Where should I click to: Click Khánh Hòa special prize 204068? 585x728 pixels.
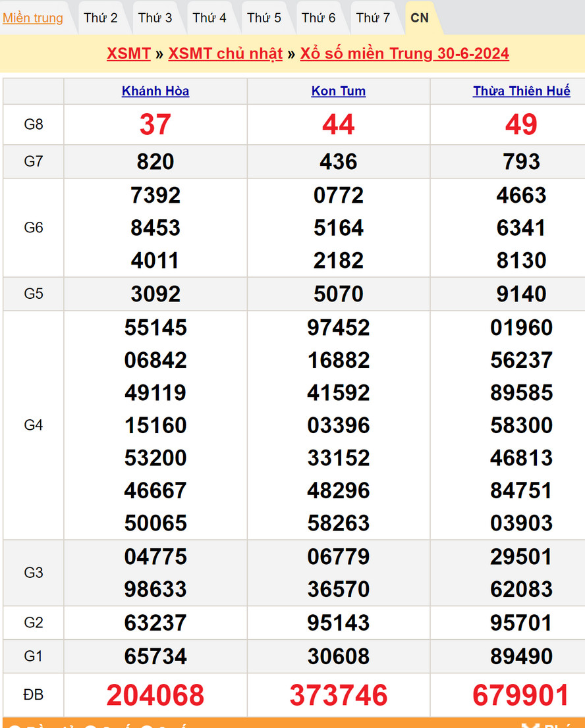155,695
